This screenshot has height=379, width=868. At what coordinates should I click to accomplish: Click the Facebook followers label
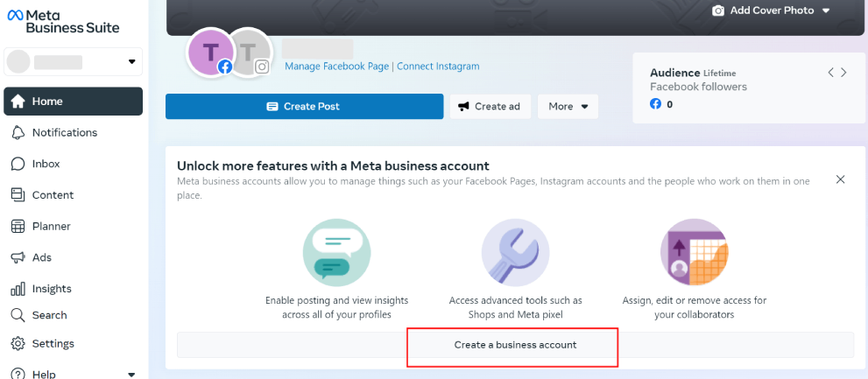pyautogui.click(x=699, y=87)
